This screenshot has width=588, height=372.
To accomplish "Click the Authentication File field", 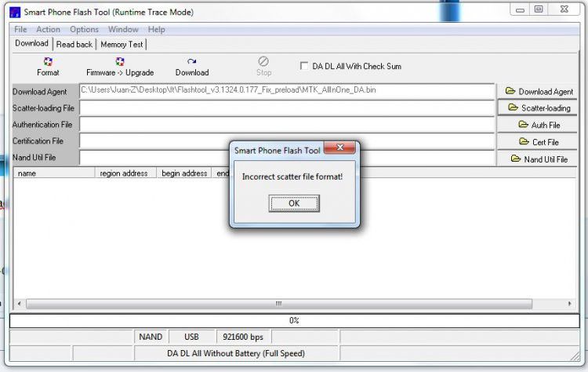I will (287, 125).
